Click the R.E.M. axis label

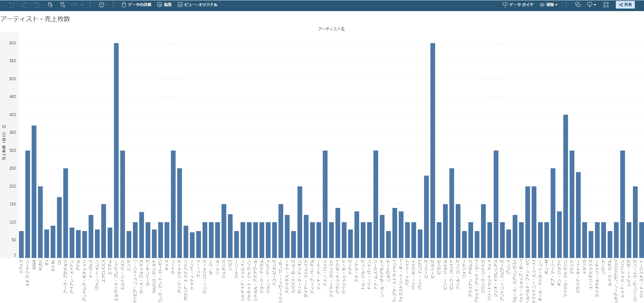(53, 265)
